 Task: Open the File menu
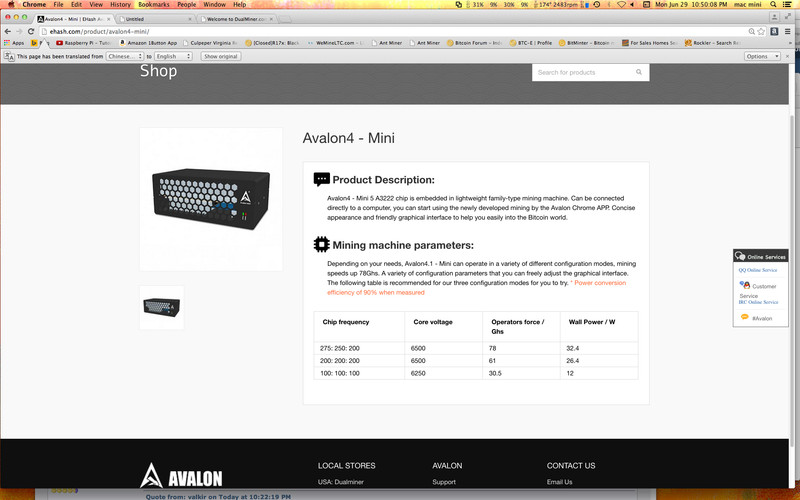pos(58,4)
